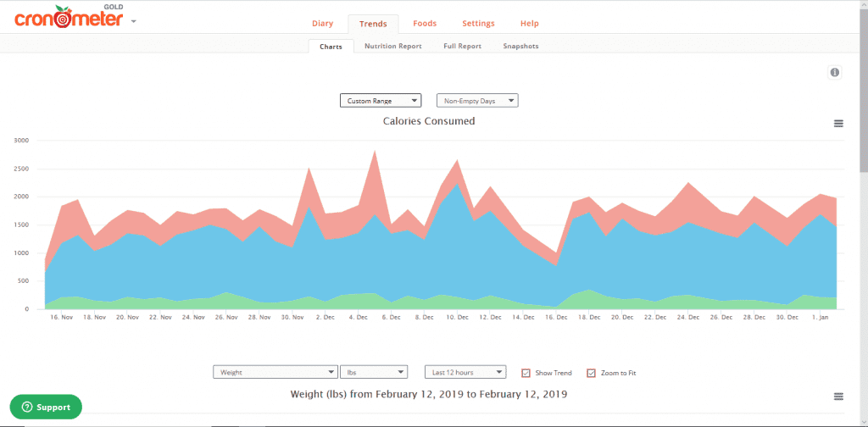Open the Weight metric dropdown

275,372
